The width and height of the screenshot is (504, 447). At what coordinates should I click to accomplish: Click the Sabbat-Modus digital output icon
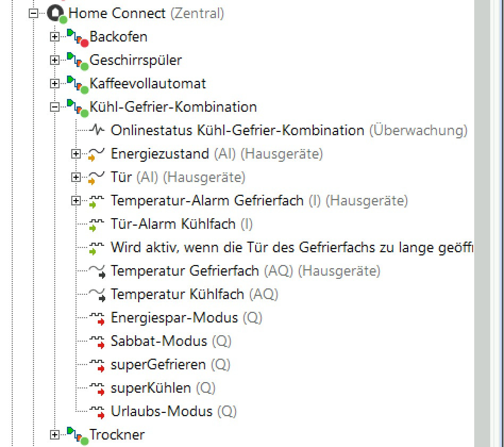click(97, 341)
